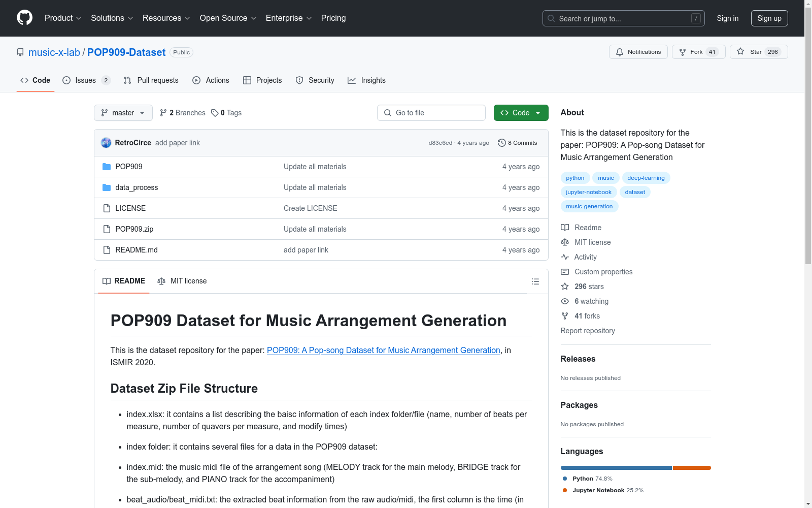
Task: Click RetroCirce's avatar image
Action: click(x=106, y=143)
